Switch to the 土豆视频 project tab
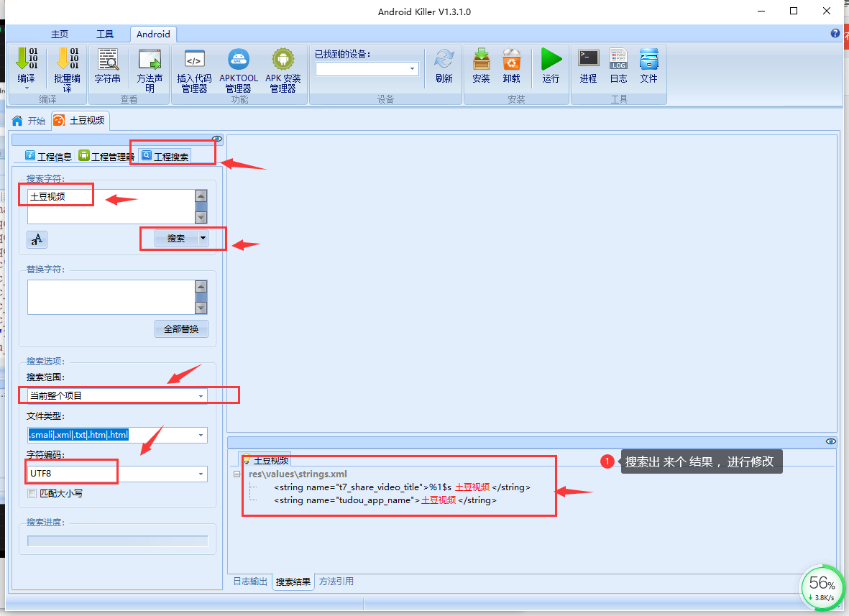This screenshot has width=849, height=616. 80,120
